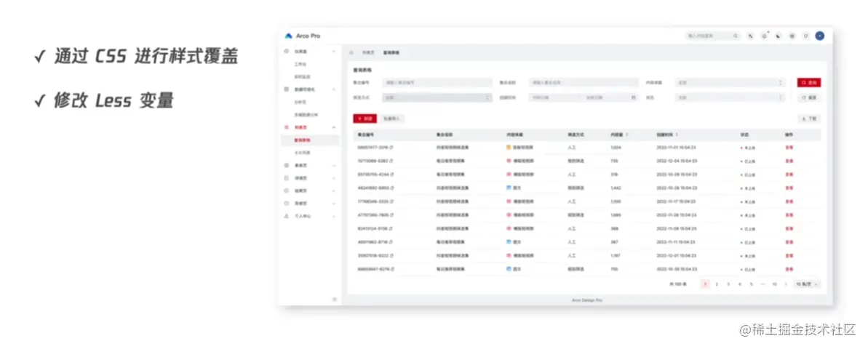Viewport: 868px width, 349px height.
Task: Click the home icon in breadcrumb
Action: click(351, 52)
